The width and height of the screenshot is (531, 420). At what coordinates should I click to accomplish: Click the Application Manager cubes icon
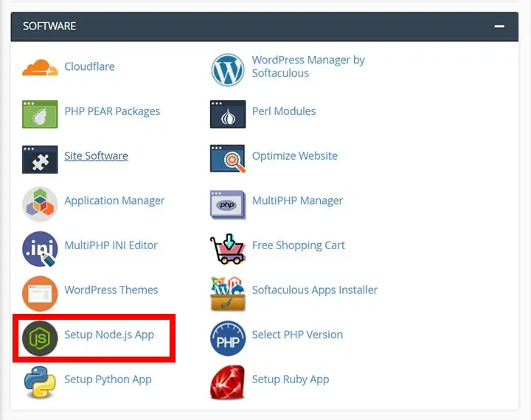[x=40, y=204]
